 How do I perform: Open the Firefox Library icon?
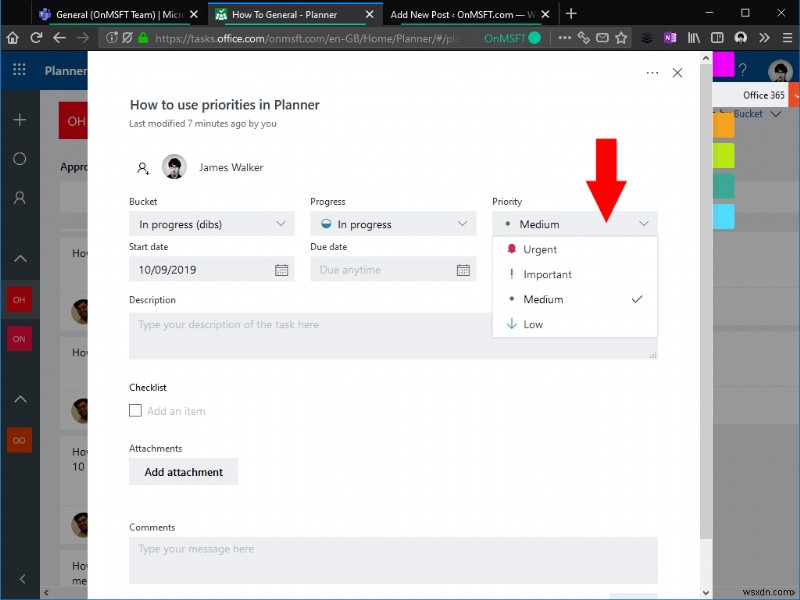(x=692, y=37)
